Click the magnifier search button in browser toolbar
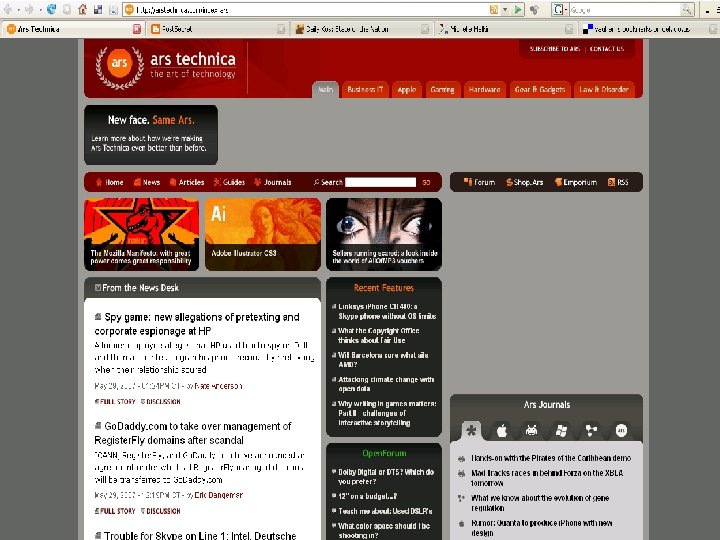The height and width of the screenshot is (540, 720). (686, 10)
